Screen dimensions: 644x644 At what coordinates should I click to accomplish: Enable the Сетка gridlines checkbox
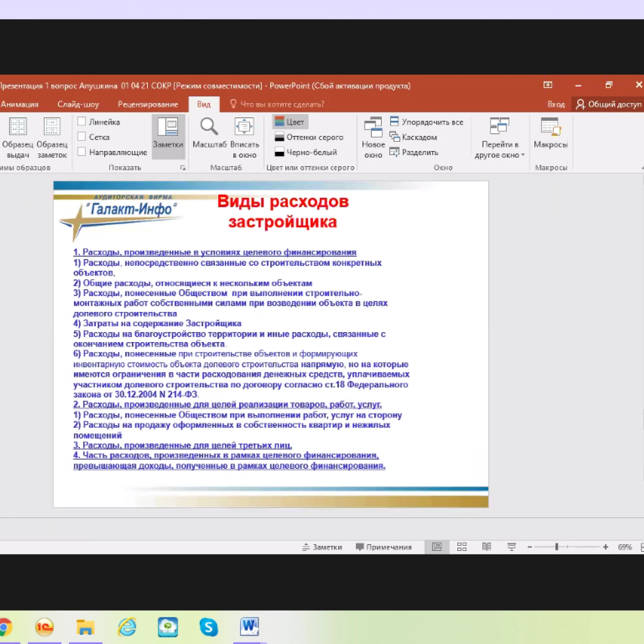point(82,136)
